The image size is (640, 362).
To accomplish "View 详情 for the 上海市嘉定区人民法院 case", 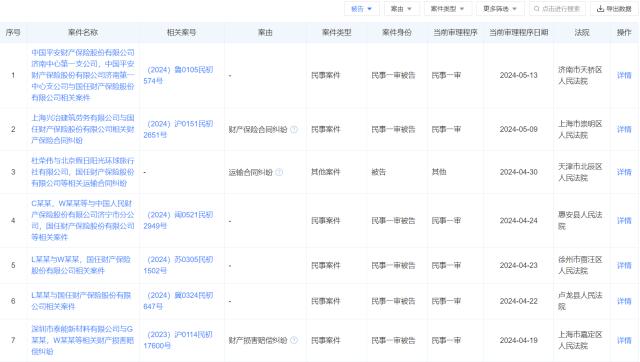I will (x=624, y=340).
